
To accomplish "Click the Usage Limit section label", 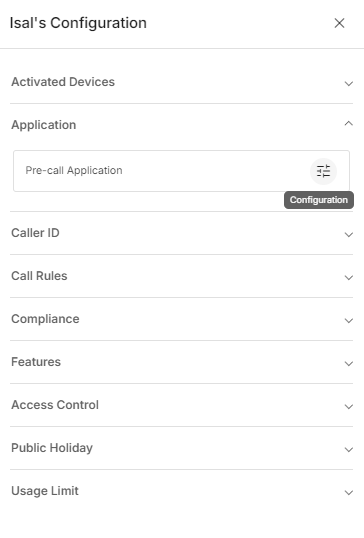I will coord(45,491).
